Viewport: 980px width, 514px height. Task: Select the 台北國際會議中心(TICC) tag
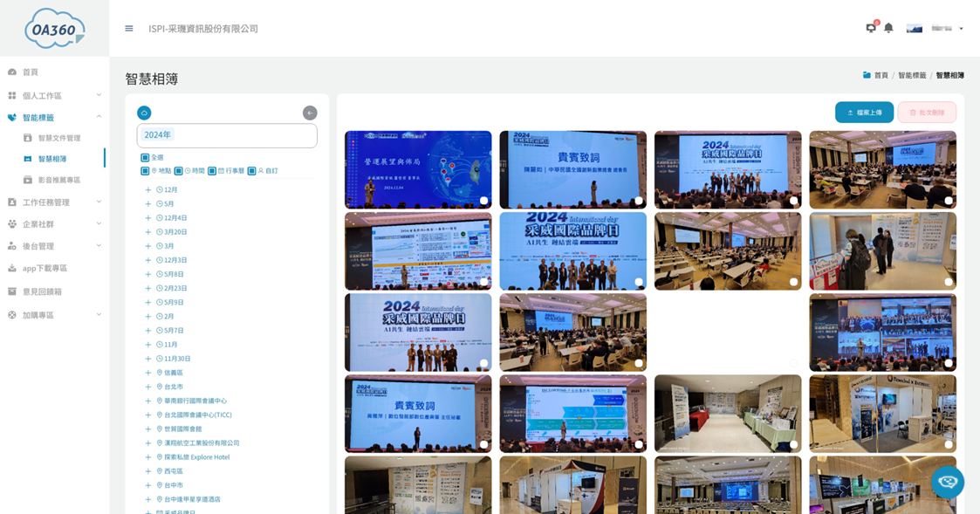pos(198,415)
